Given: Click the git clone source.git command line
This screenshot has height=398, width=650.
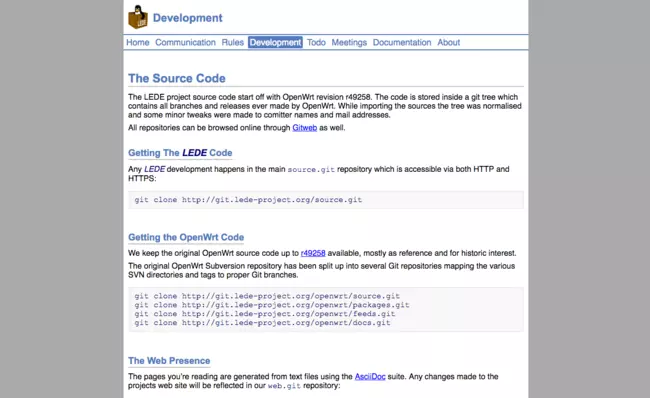Looking at the screenshot, I should (248, 200).
